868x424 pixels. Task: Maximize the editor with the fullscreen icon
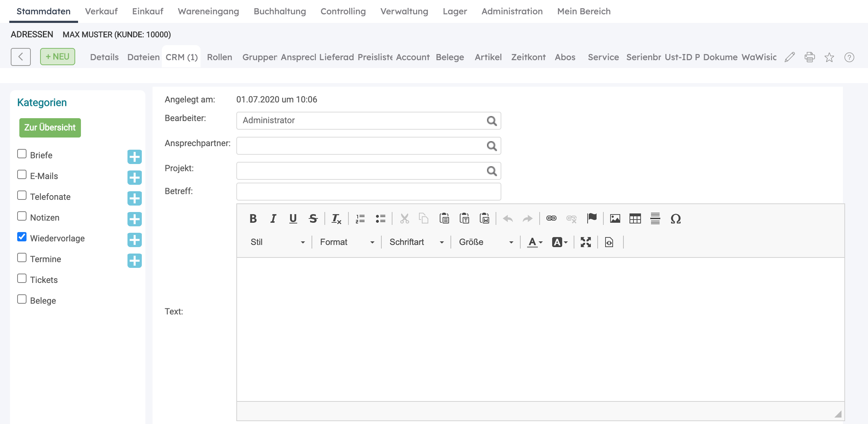pyautogui.click(x=586, y=242)
